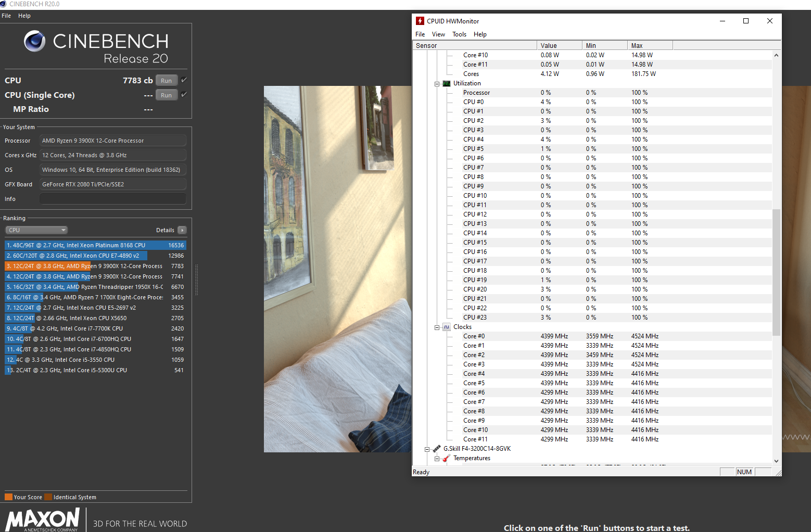The height and width of the screenshot is (532, 811).
Task: Collapse the G.Skill F4-3200C14-8GVK node
Action: (x=427, y=449)
